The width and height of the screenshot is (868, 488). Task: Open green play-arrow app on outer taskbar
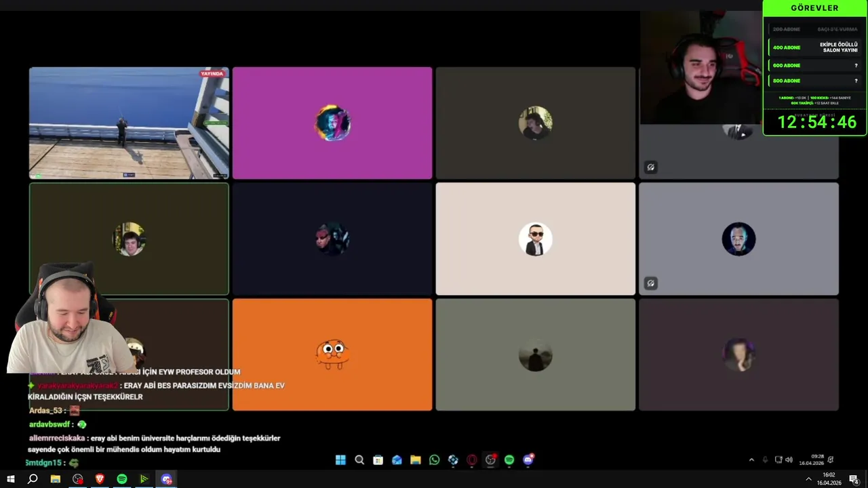pos(144,479)
